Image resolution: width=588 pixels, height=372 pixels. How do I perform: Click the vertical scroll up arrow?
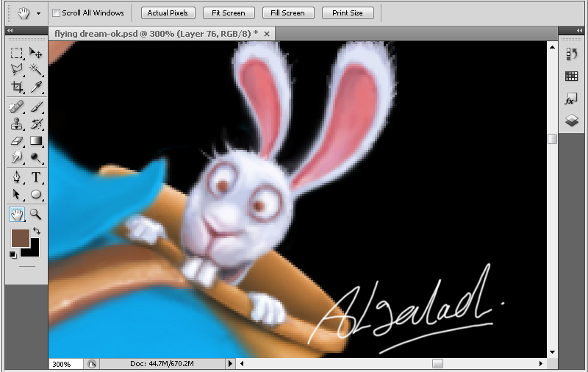[552, 47]
